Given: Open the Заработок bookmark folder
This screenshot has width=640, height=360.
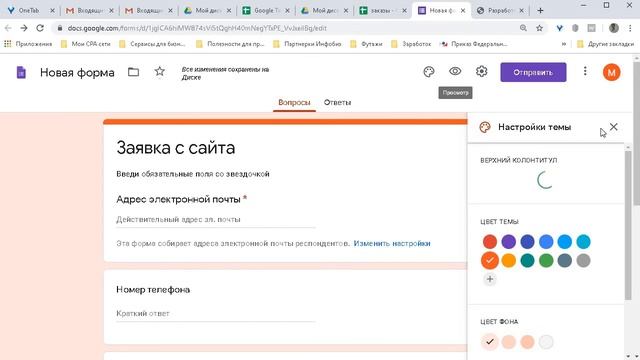Looking at the screenshot, I should (x=411, y=44).
